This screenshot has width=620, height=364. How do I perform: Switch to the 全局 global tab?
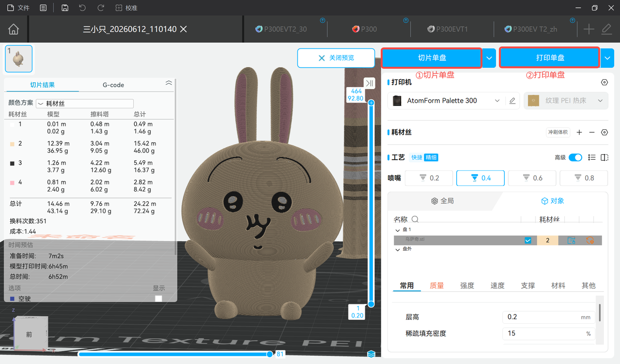click(443, 201)
